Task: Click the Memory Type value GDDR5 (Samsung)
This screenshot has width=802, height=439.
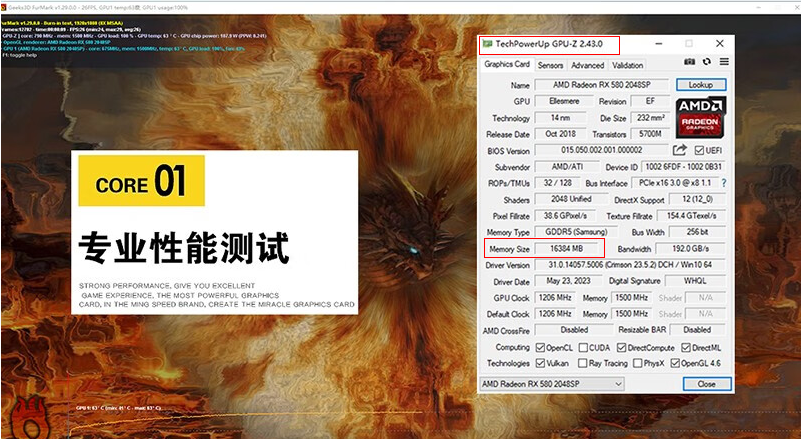Action: 576,232
